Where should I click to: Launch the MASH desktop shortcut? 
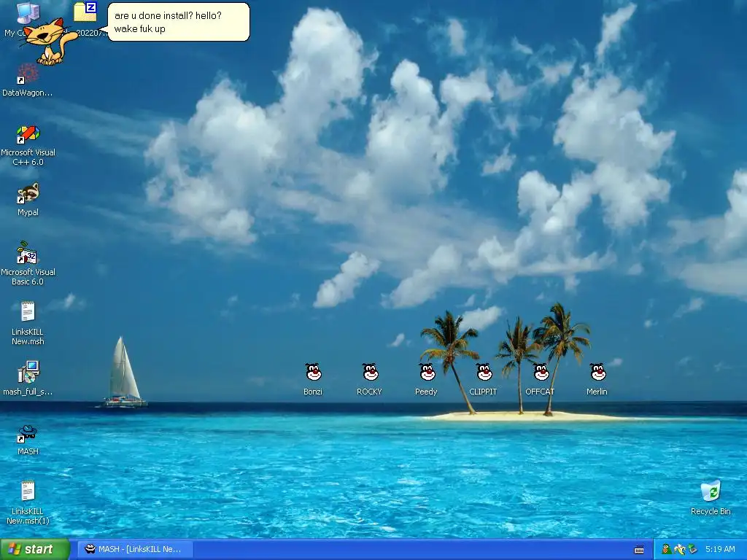click(x=28, y=439)
